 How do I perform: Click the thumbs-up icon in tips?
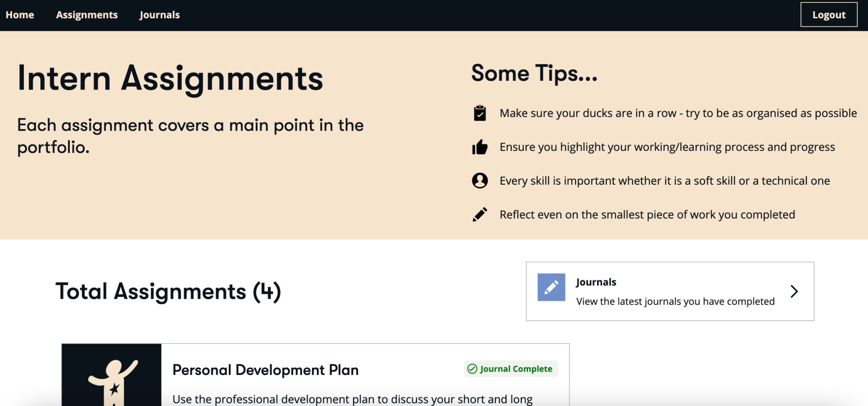pos(480,147)
